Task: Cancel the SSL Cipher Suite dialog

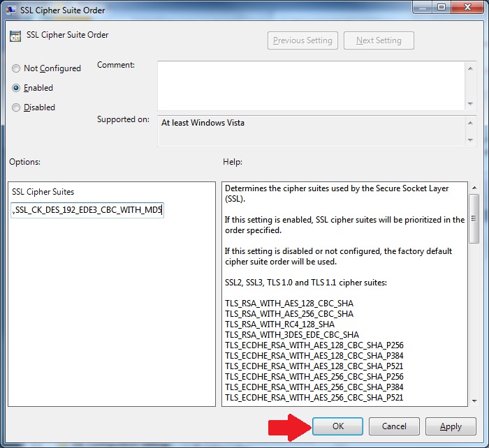Action: (394, 426)
